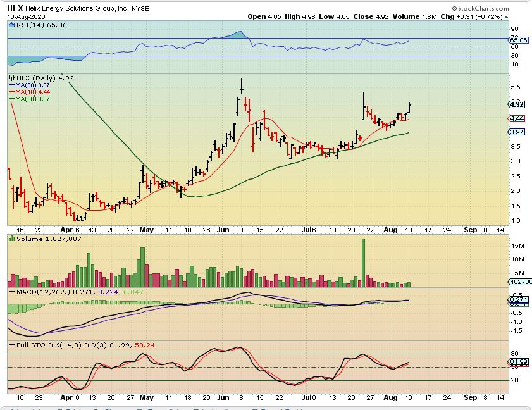The width and height of the screenshot is (532, 410).
Task: Click the Volume 1,827,807 panel label
Action: tap(49, 239)
